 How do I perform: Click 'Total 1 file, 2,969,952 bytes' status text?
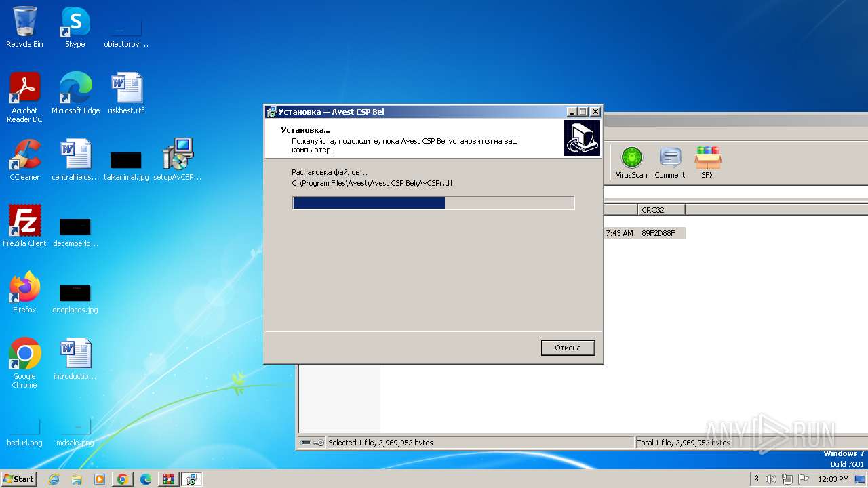684,443
